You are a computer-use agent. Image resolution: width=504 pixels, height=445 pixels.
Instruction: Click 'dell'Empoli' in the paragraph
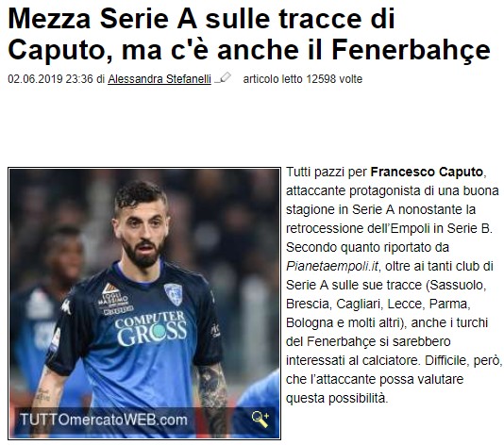tap(396, 228)
